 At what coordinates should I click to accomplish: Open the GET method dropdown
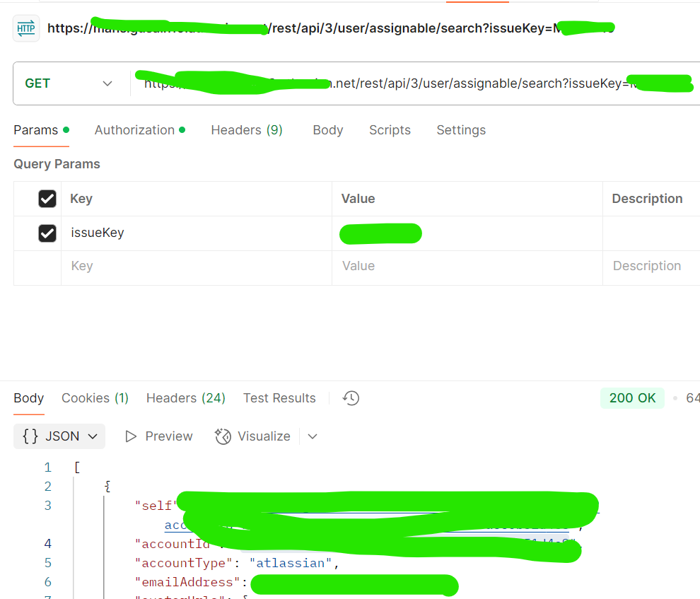pos(107,83)
